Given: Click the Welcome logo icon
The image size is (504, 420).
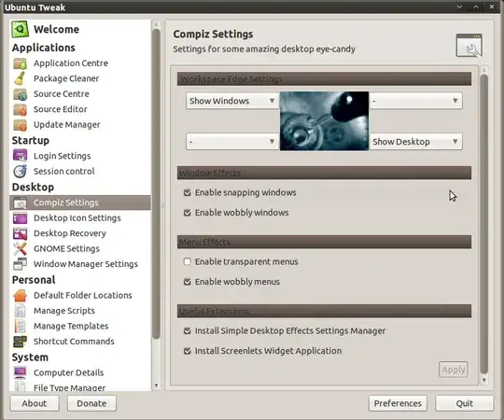Looking at the screenshot, I should coord(20,29).
